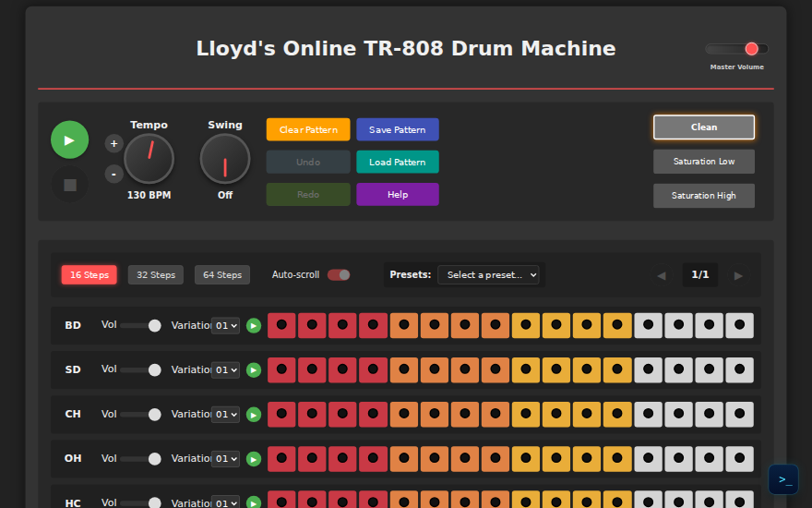The image size is (812, 508).
Task: Open the Presets dropdown
Action: (x=488, y=274)
